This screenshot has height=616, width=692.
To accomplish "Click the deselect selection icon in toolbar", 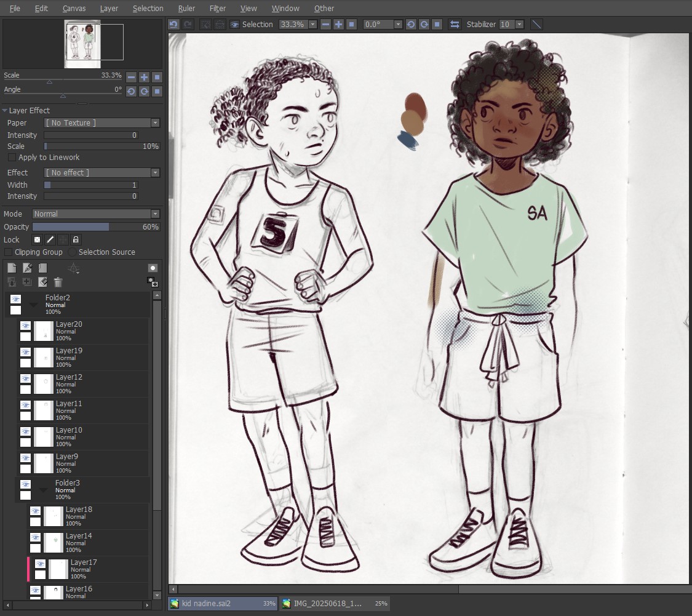I will point(206,24).
